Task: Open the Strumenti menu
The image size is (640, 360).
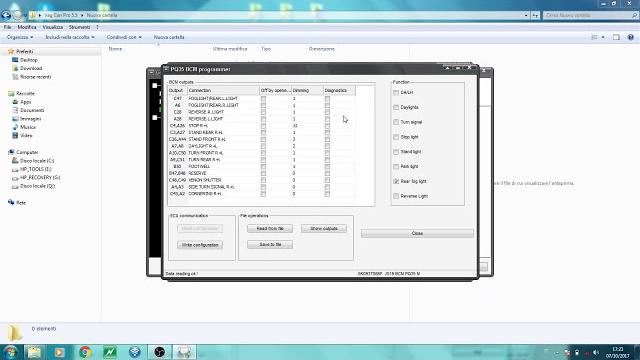Action: [79, 27]
